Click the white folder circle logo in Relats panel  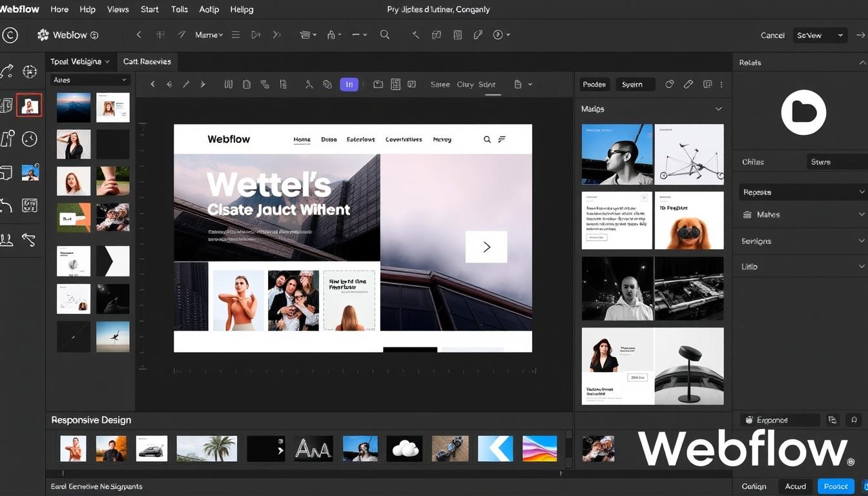(x=803, y=112)
